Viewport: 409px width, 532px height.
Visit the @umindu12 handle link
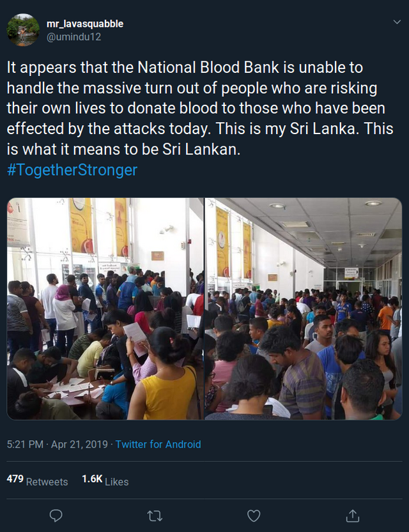[x=74, y=37]
